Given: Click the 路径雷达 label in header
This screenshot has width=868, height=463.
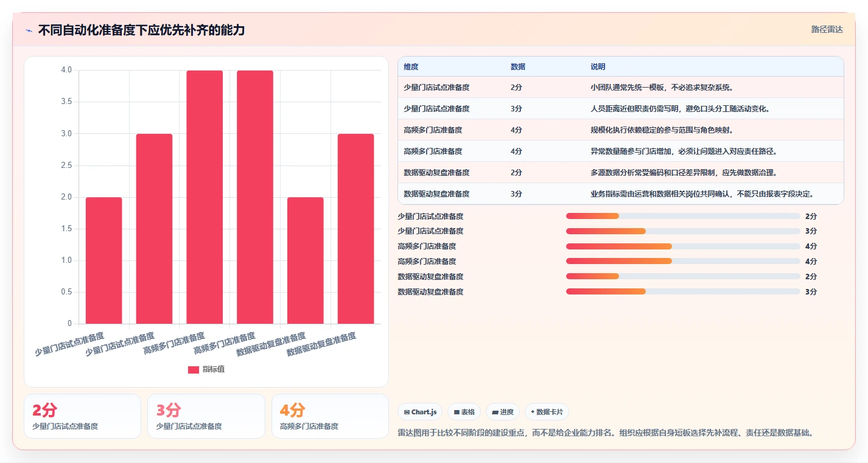Looking at the screenshot, I should [x=827, y=29].
